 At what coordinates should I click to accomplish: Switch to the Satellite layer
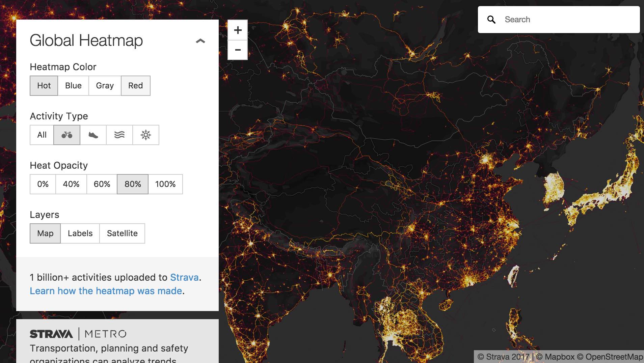point(122,233)
